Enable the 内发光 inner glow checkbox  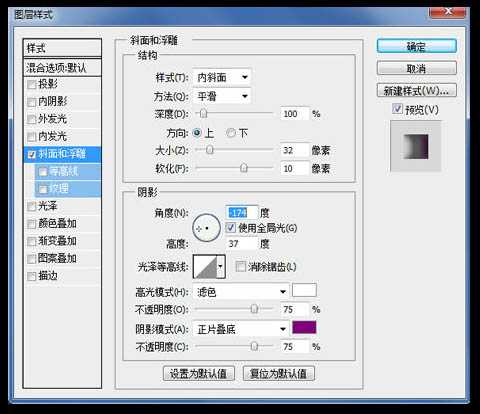pos(32,136)
